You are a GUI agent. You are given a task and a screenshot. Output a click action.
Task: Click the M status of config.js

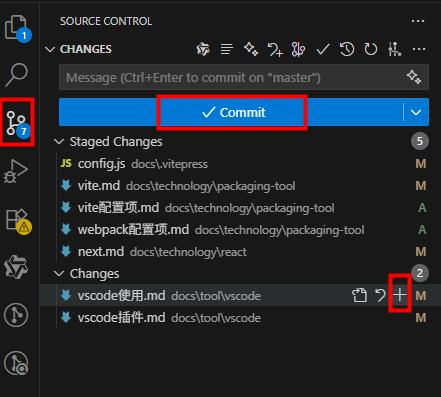click(421, 164)
